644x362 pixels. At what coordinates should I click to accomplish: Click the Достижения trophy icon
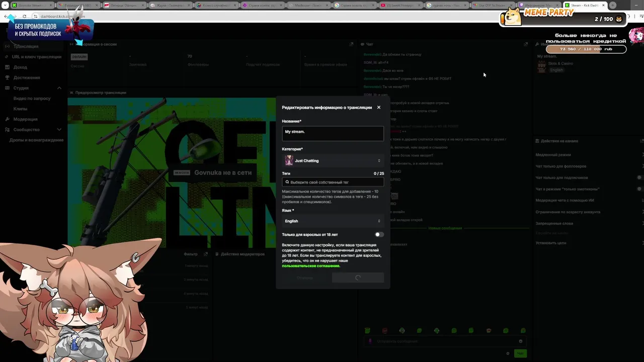(8, 77)
